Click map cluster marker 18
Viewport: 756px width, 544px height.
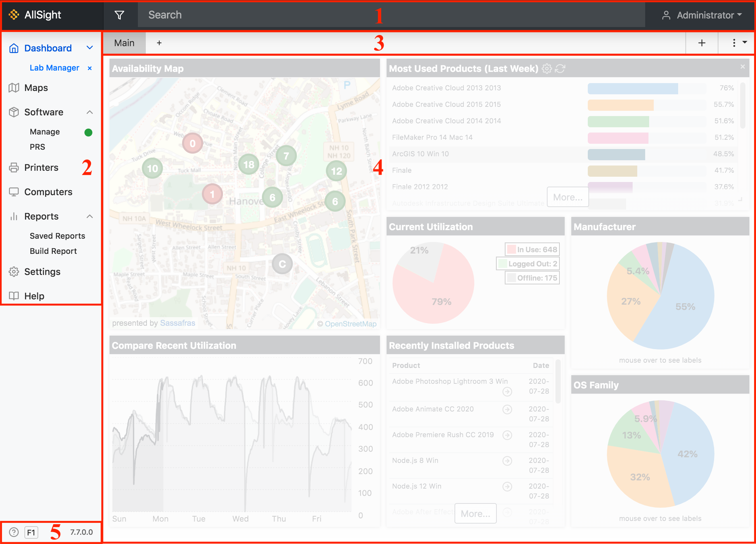(x=249, y=164)
